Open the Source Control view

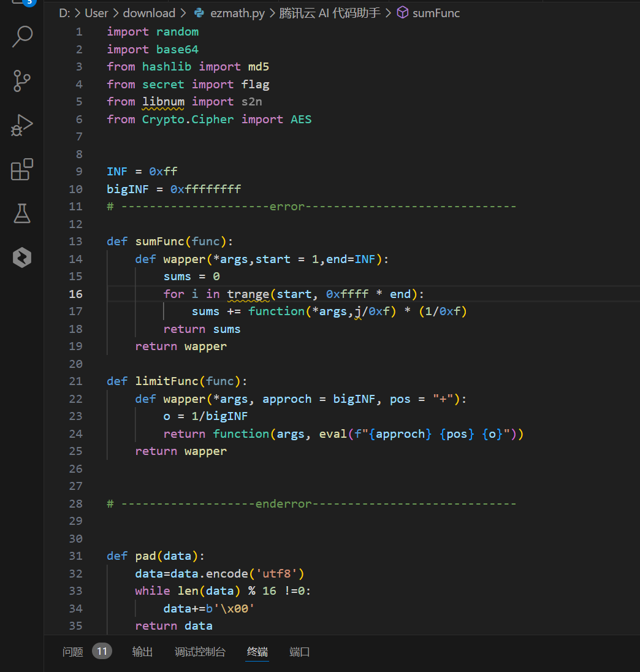(22, 81)
